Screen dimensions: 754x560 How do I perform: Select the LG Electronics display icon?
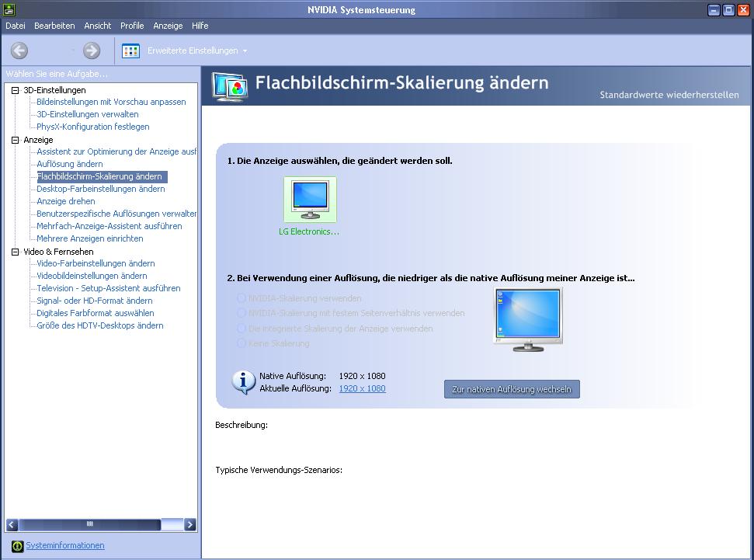tap(310, 200)
